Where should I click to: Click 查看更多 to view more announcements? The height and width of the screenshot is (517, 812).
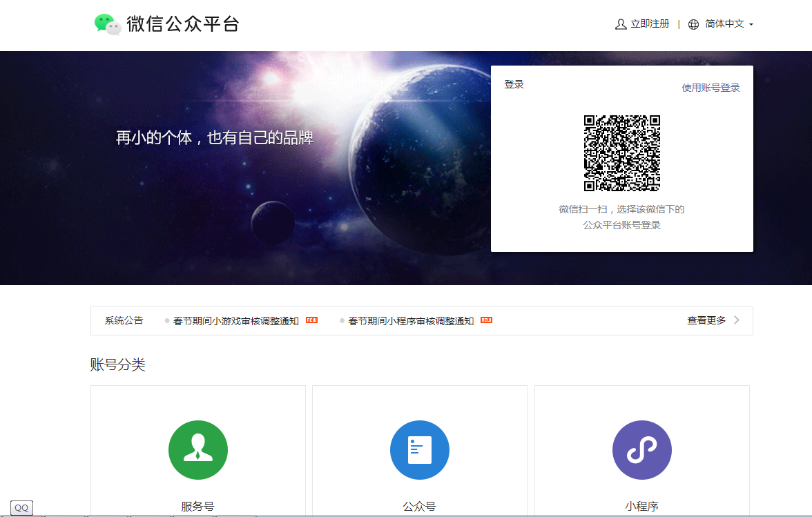pyautogui.click(x=706, y=320)
